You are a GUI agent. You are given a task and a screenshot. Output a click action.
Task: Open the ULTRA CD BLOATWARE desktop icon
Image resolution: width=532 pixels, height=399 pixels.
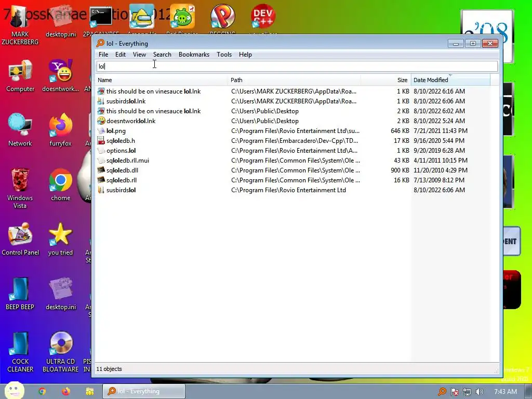60,352
